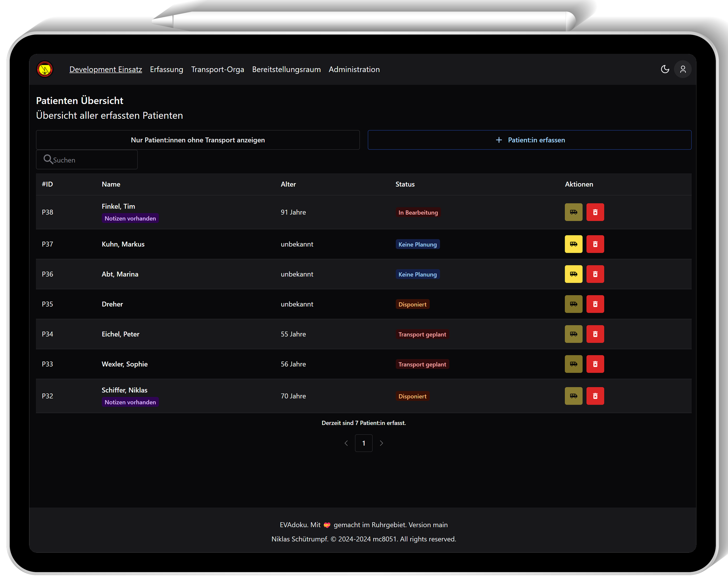Image resolution: width=728 pixels, height=581 pixels.
Task: Open transport button for Schiffer, Niklas
Action: click(573, 396)
